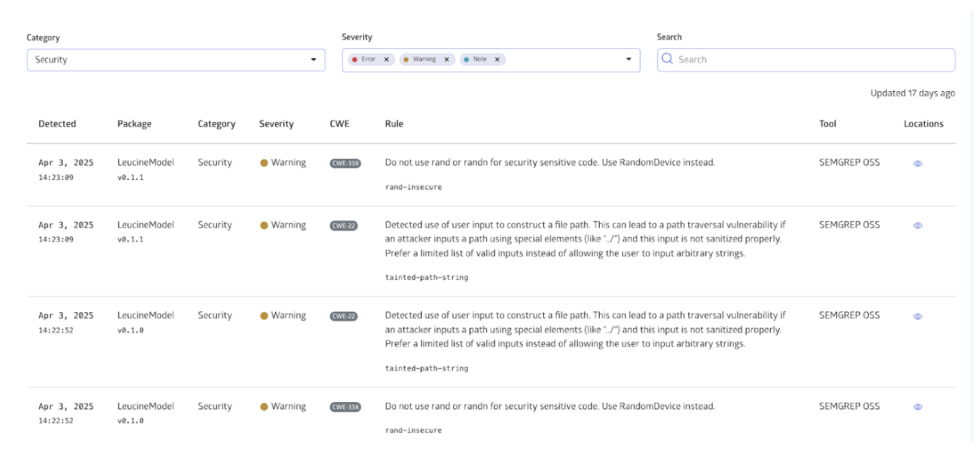Image resolution: width=980 pixels, height=456 pixels.
Task: Dismiss the Note severity filter chip
Action: (498, 59)
